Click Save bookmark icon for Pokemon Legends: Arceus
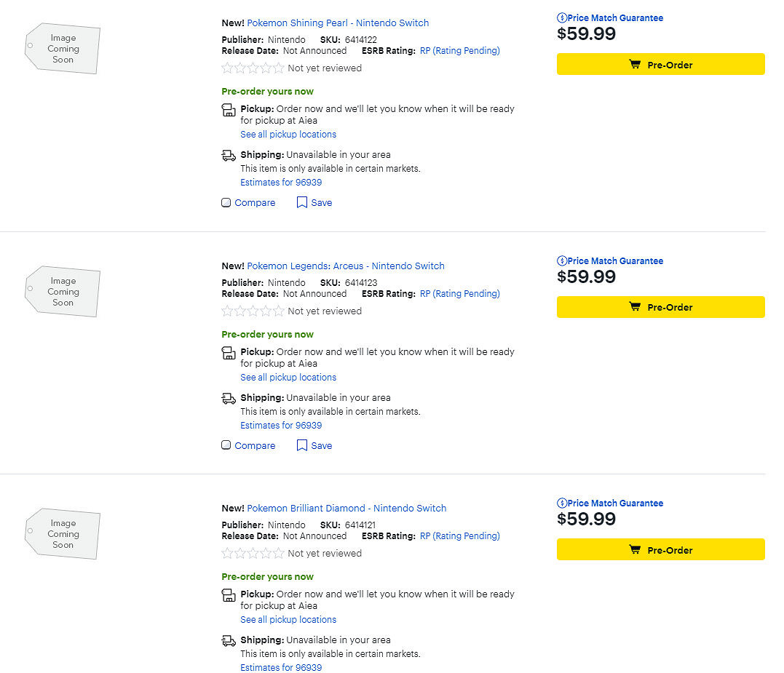The width and height of the screenshot is (784, 673). (302, 446)
